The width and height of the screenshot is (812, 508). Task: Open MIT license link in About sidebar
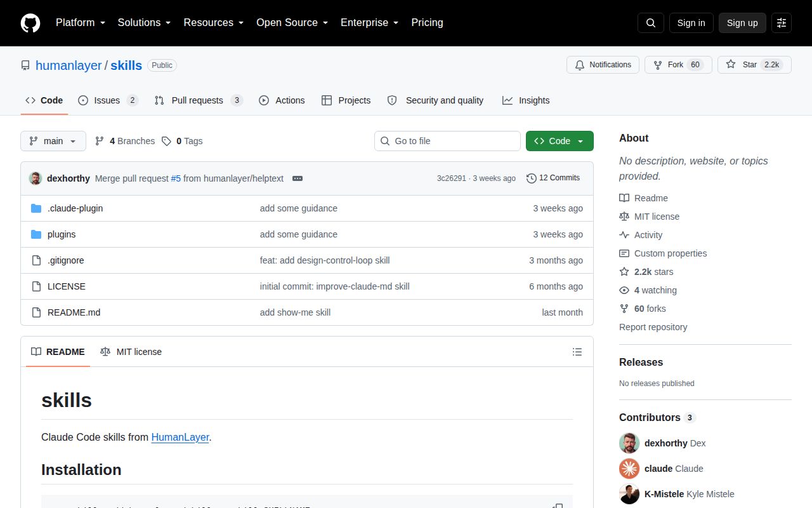point(649,217)
